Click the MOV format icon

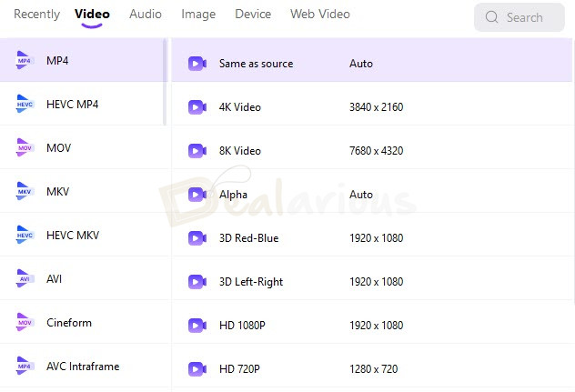[25, 147]
